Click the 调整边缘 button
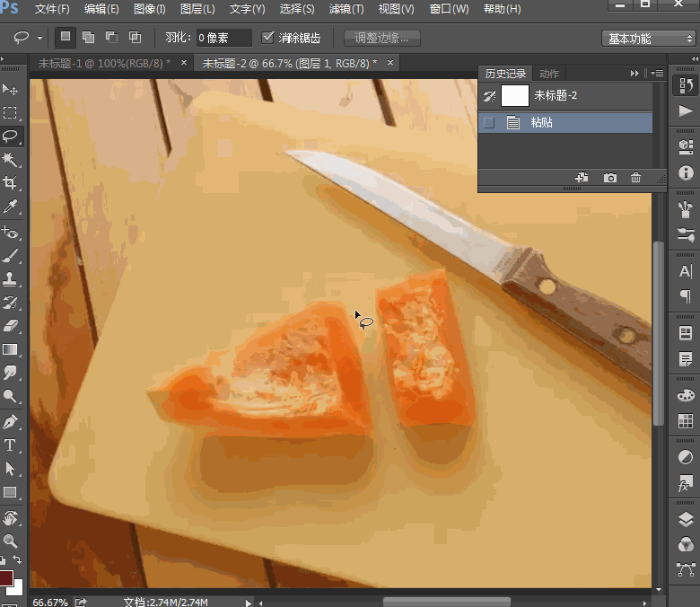The height and width of the screenshot is (607, 700). pos(381,38)
